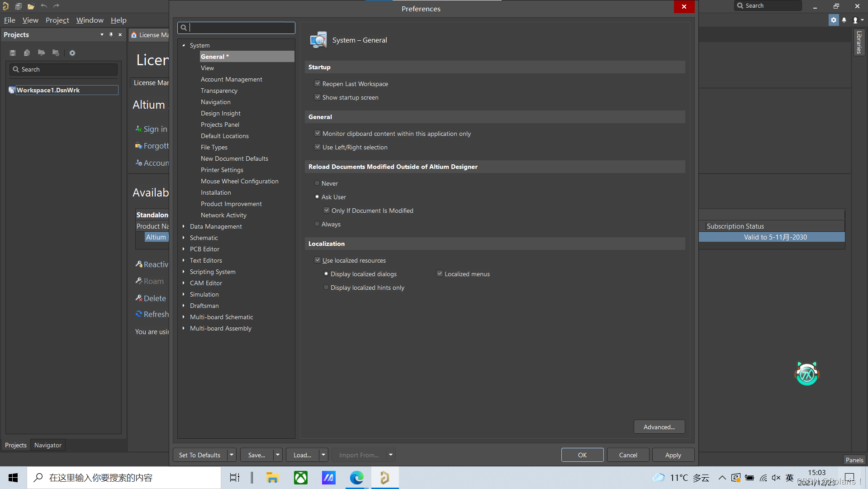Click the OK button
Image resolution: width=868 pixels, height=489 pixels.
(x=582, y=455)
